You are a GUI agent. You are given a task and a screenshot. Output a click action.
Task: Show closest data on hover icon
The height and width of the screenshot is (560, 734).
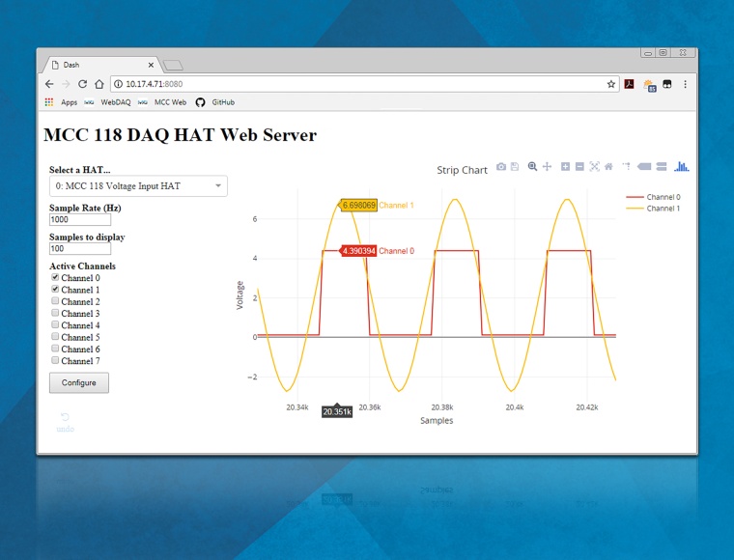click(x=644, y=166)
